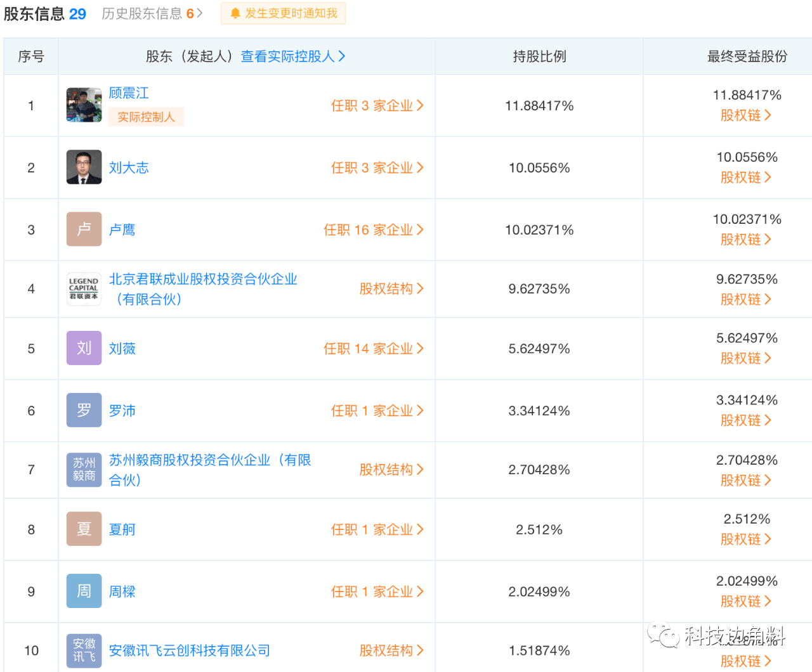The image size is (812, 672).
Task: Open 股权链 in row 10
Action: click(x=746, y=661)
